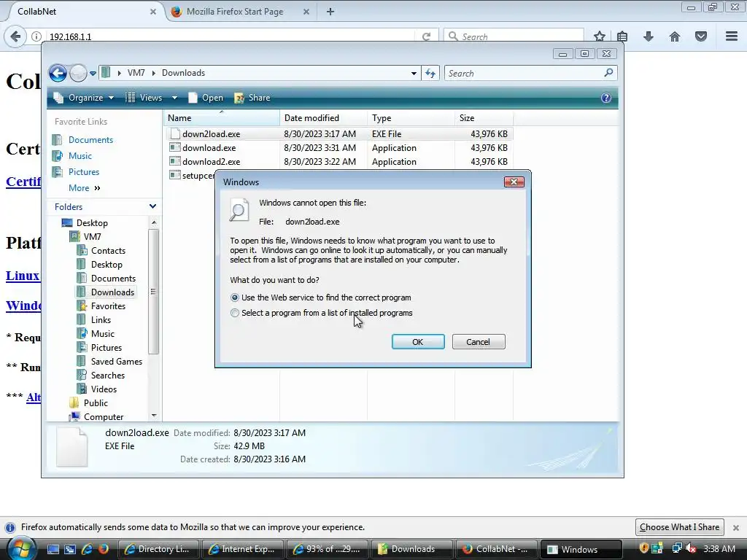Click Open in Explorer toolbar
Screen dimensions: 747x560
pyautogui.click(x=206, y=98)
